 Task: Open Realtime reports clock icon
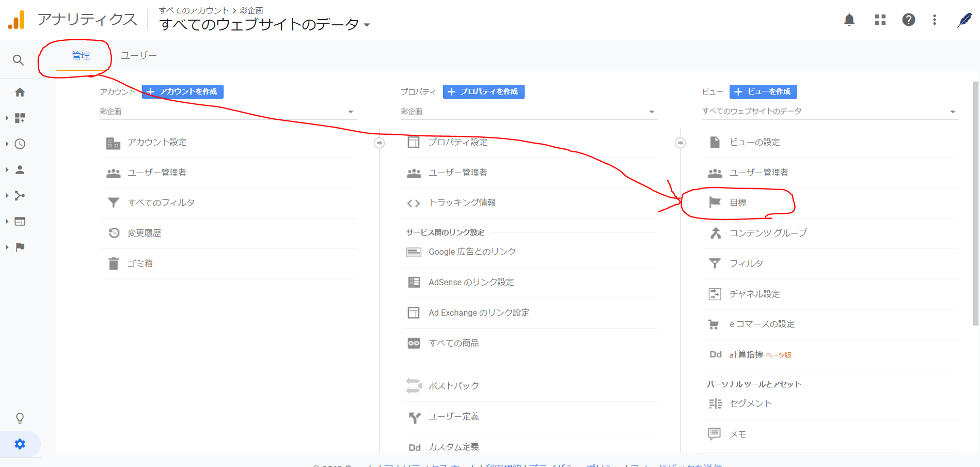[20, 144]
